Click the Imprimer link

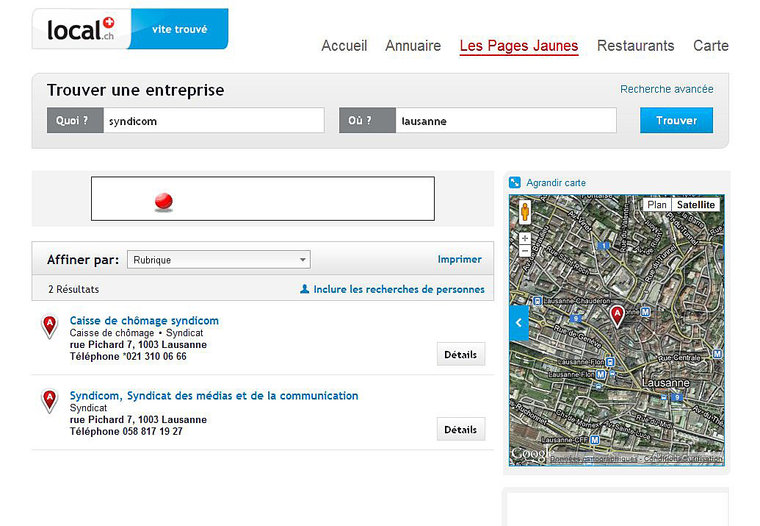click(x=459, y=259)
